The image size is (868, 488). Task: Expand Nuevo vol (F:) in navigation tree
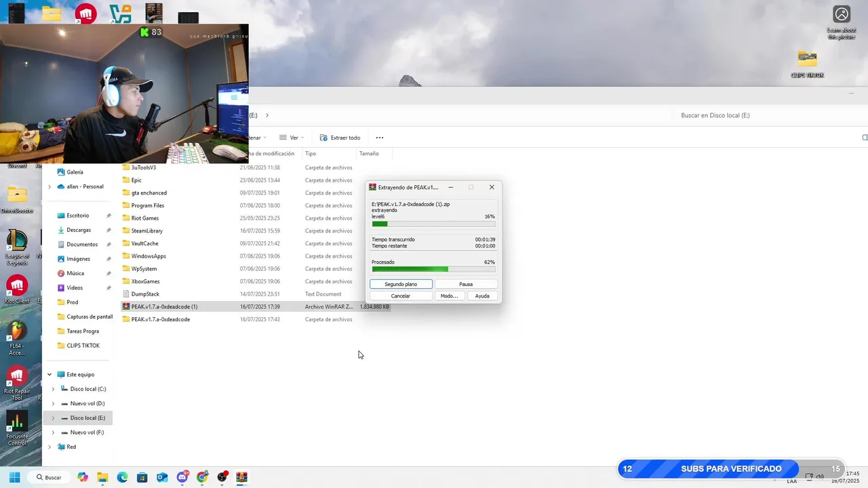pos(54,432)
